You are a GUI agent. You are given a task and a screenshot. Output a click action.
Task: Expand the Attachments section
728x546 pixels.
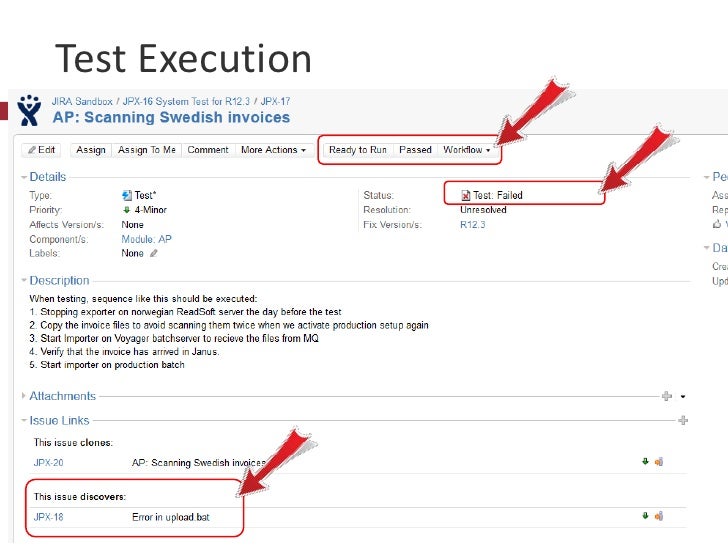click(24, 396)
